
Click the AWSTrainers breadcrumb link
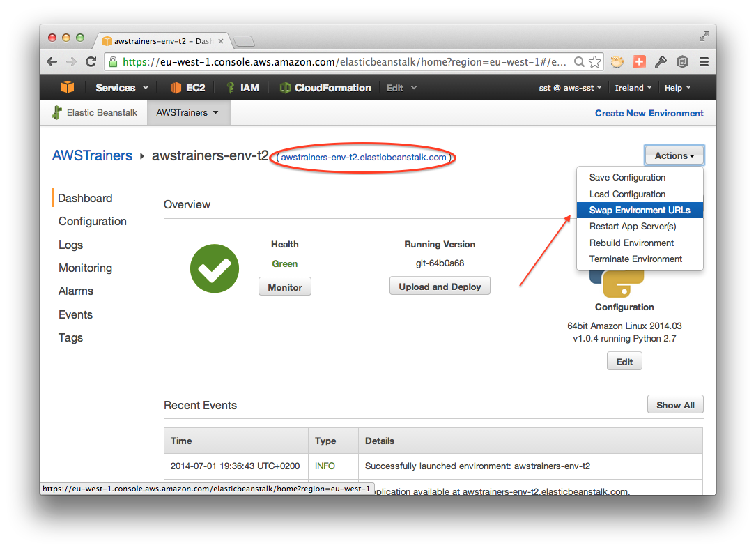click(92, 155)
